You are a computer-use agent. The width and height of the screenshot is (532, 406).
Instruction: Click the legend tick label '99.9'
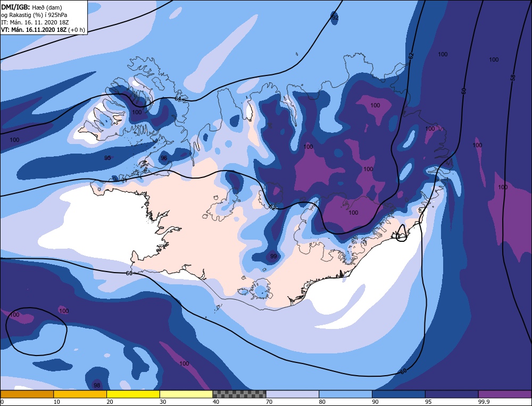(x=483, y=402)
